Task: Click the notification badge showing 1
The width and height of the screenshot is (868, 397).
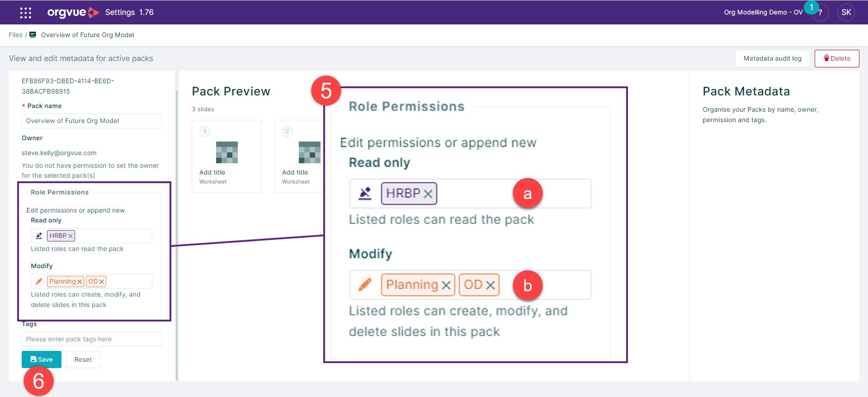Action: (811, 7)
